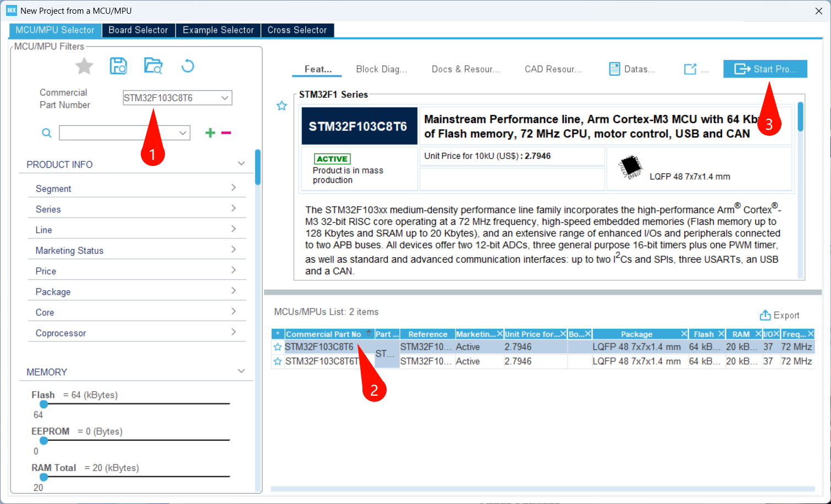The image size is (831, 504).
Task: Click the Flash memory slider handle
Action: [43, 404]
